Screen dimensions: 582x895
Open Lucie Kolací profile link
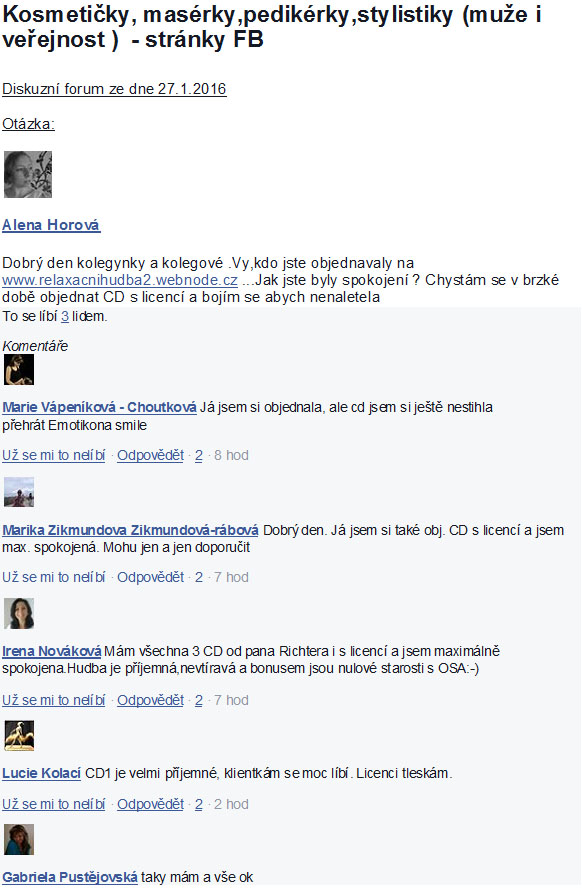(41, 773)
